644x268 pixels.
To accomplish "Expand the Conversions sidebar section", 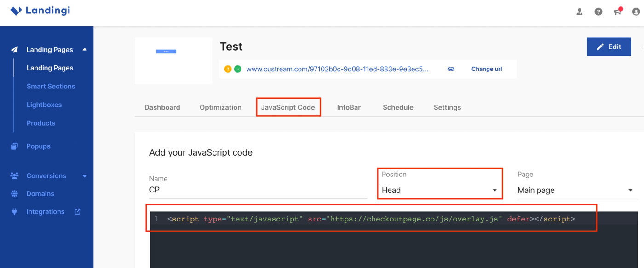I will coord(85,176).
